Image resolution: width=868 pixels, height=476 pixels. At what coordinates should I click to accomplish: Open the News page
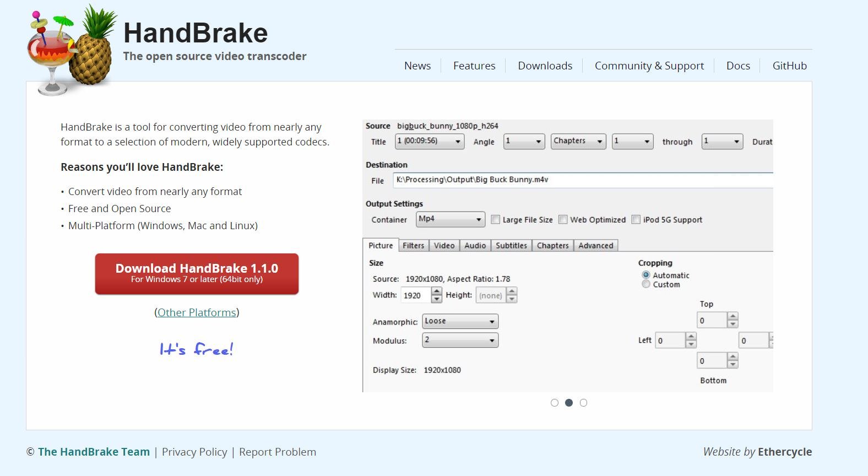[417, 66]
